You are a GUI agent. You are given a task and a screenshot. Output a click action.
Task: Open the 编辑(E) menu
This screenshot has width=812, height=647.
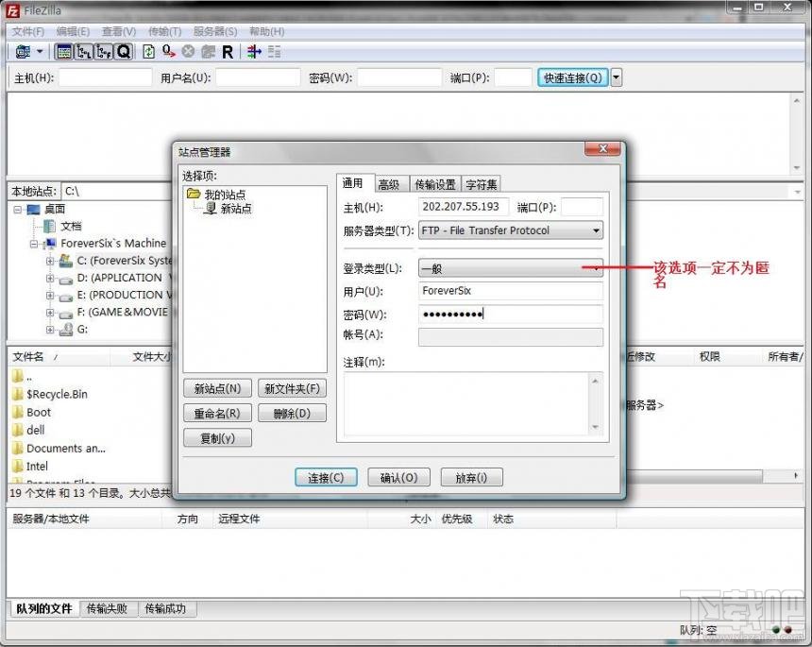click(73, 31)
